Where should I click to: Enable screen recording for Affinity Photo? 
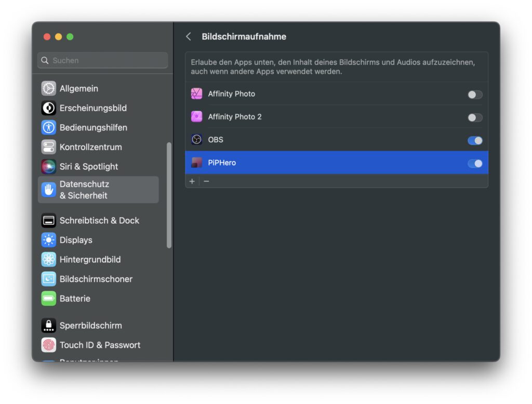pyautogui.click(x=474, y=94)
